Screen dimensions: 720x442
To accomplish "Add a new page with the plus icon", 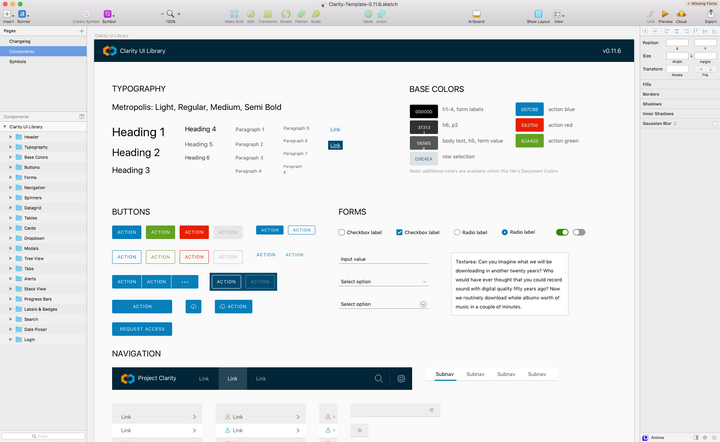I will click(x=82, y=31).
